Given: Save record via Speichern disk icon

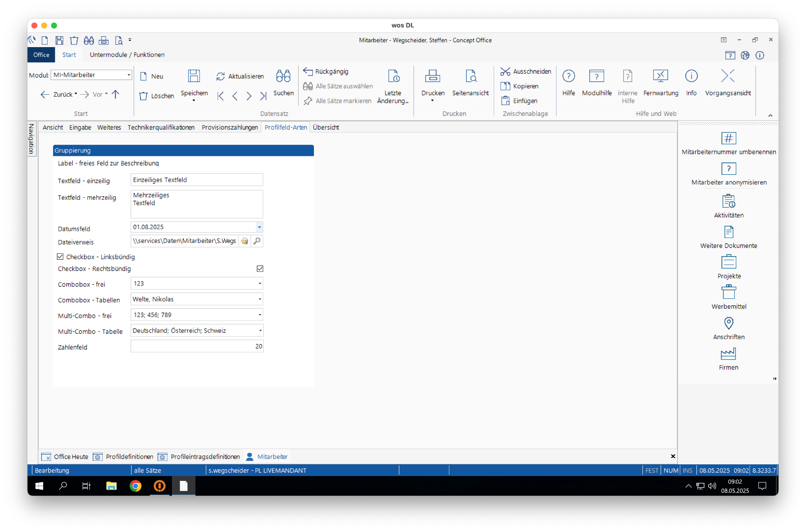Looking at the screenshot, I should (x=194, y=76).
